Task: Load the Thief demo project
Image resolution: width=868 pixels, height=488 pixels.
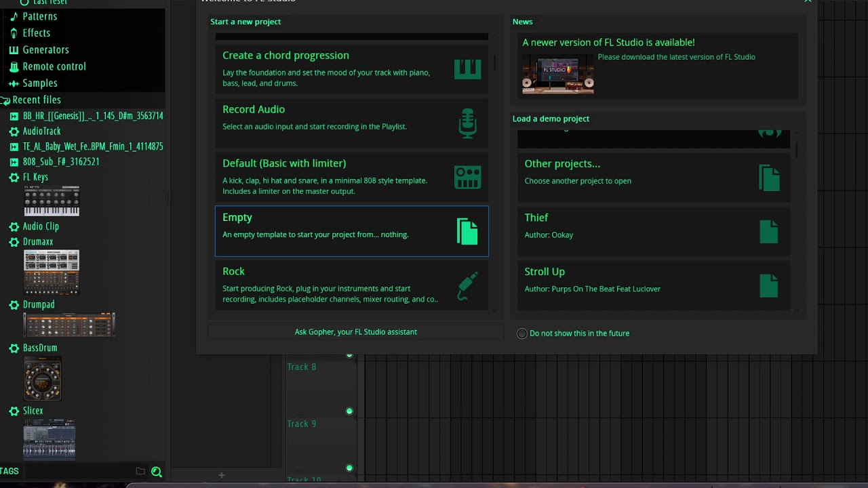Action: coord(654,231)
